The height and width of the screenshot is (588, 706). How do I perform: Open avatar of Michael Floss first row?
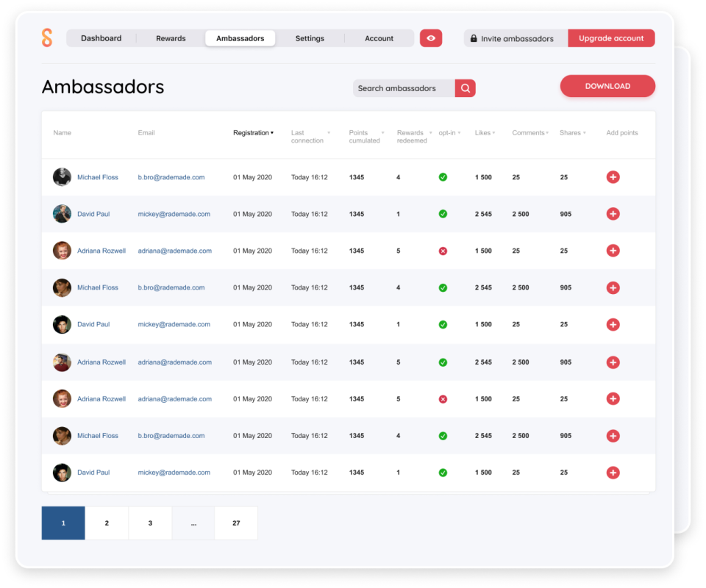click(x=62, y=177)
